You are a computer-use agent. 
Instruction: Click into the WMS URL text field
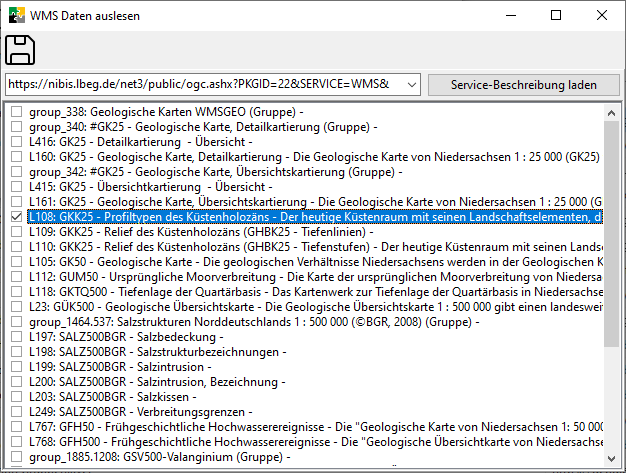tap(200, 84)
